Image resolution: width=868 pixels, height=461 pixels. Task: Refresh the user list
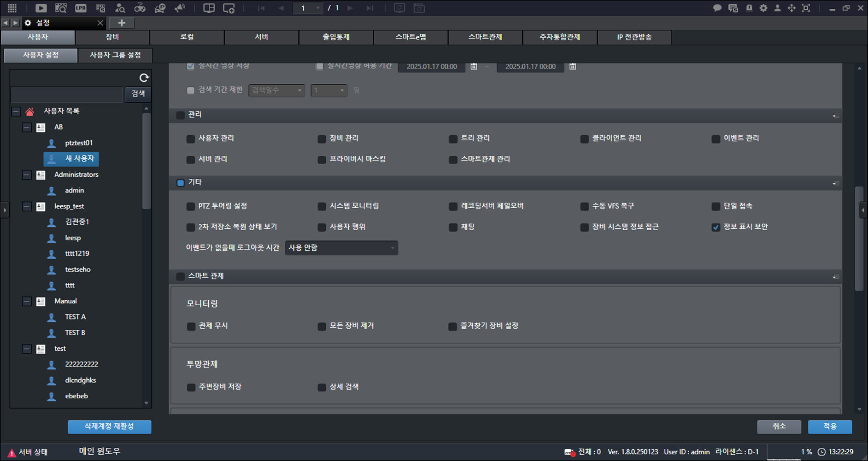144,77
